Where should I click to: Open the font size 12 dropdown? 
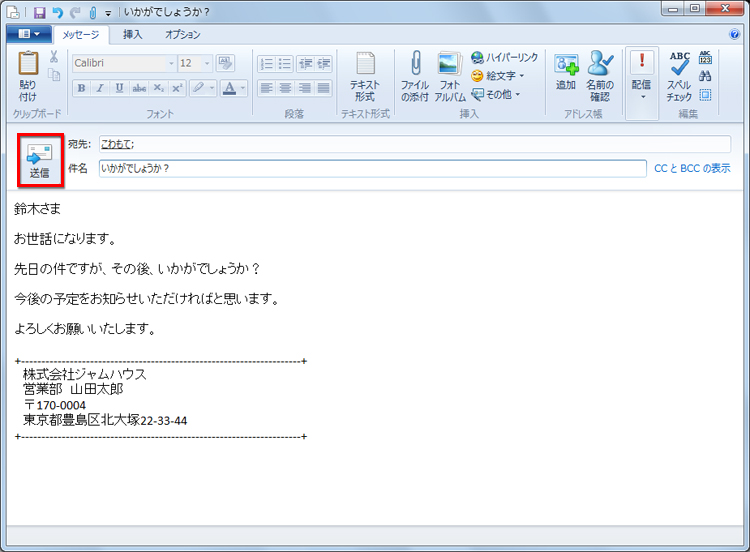click(x=207, y=63)
